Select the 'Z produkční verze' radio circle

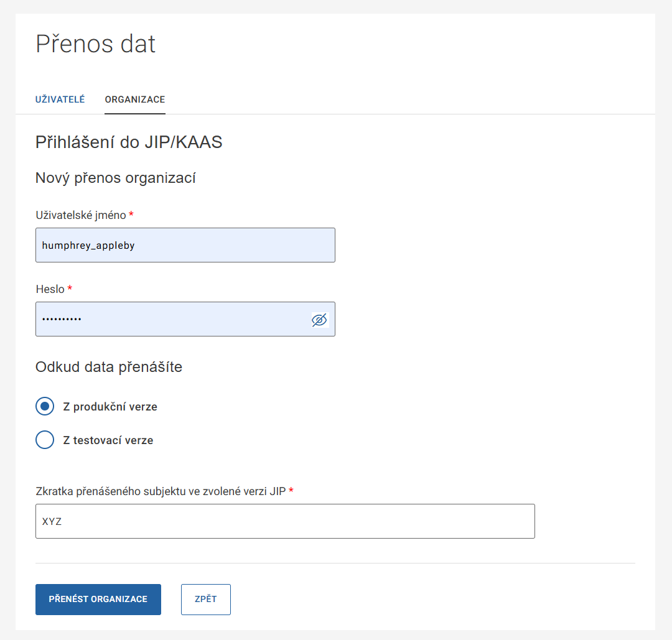tap(45, 407)
